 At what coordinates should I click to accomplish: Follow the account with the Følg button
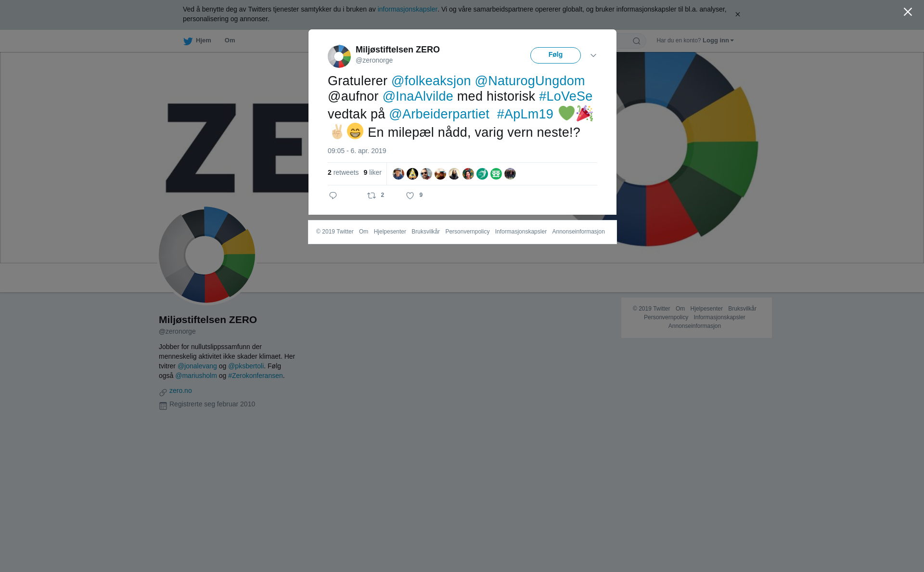(x=555, y=55)
